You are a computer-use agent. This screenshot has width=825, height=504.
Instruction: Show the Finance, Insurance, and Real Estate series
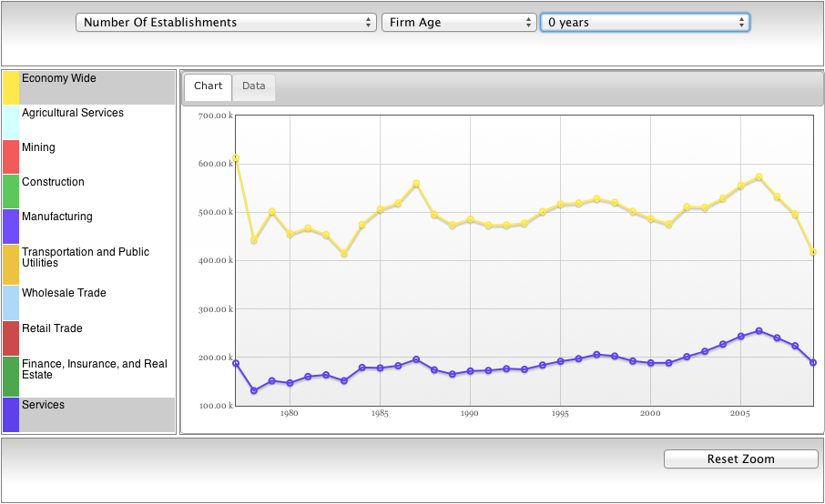coord(95,369)
